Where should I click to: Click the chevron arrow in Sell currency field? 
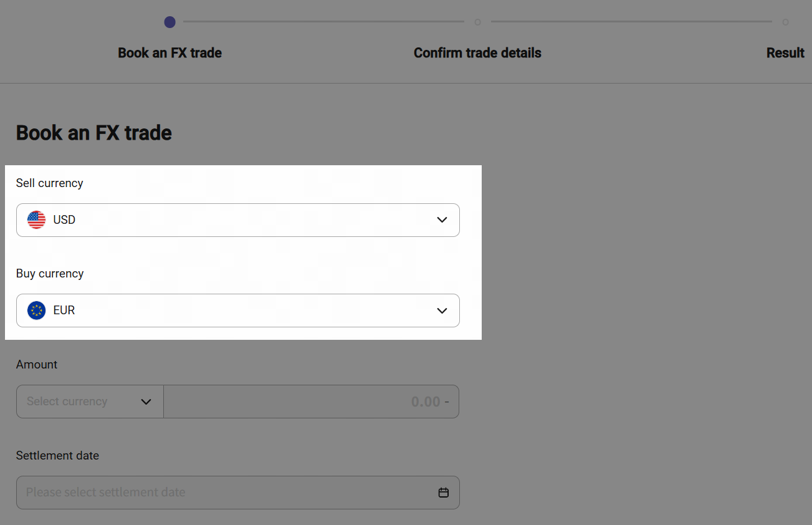tap(442, 220)
